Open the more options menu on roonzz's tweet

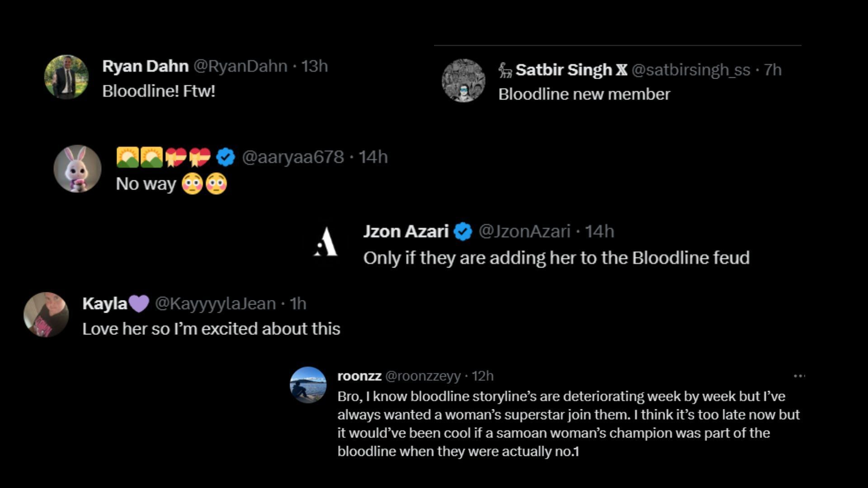point(799,376)
